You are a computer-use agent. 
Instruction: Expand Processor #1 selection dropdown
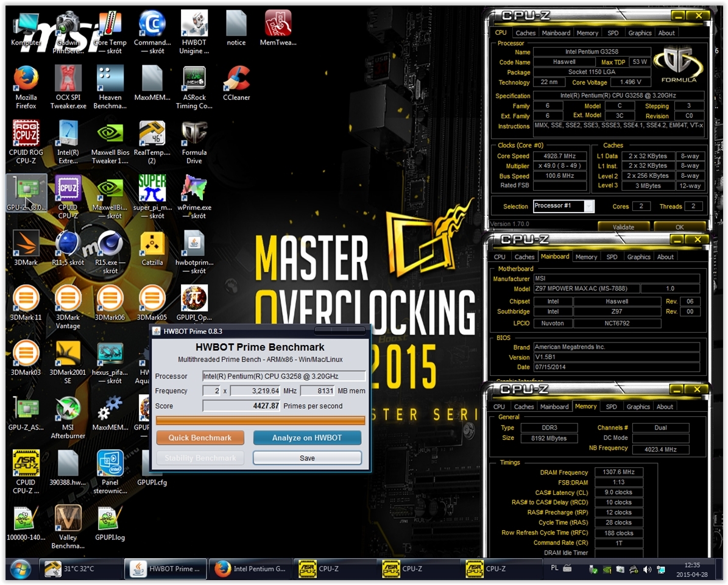pyautogui.click(x=588, y=206)
